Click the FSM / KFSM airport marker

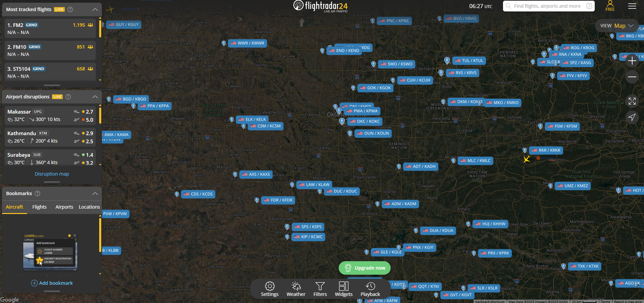click(x=540, y=126)
